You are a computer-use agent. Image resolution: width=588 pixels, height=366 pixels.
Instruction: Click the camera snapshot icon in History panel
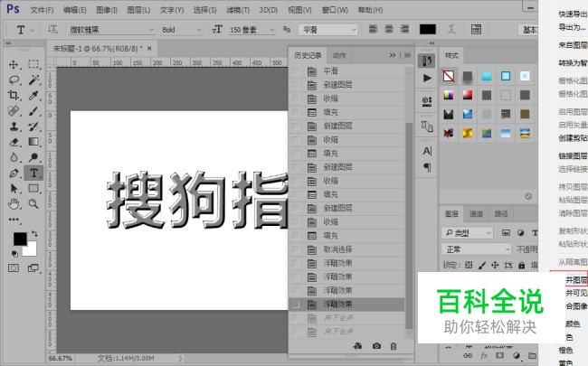pyautogui.click(x=376, y=346)
